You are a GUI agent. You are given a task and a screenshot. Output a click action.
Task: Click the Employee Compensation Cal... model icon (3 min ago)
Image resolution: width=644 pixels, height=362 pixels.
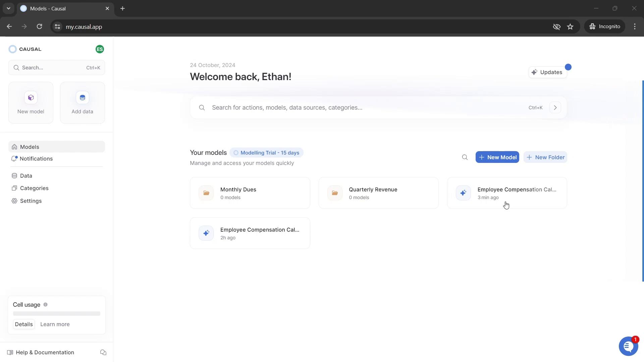463,193
